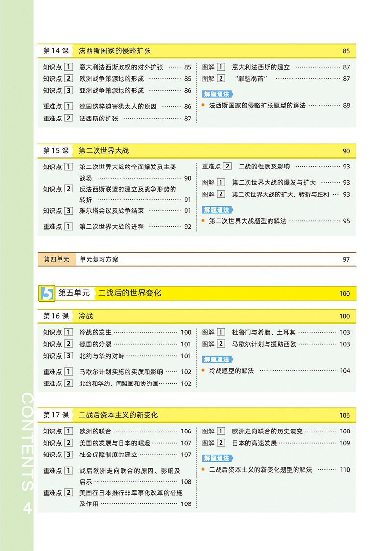Go to 马歇尔计划实施的实质和影响
The image size is (392, 551).
[122, 371]
